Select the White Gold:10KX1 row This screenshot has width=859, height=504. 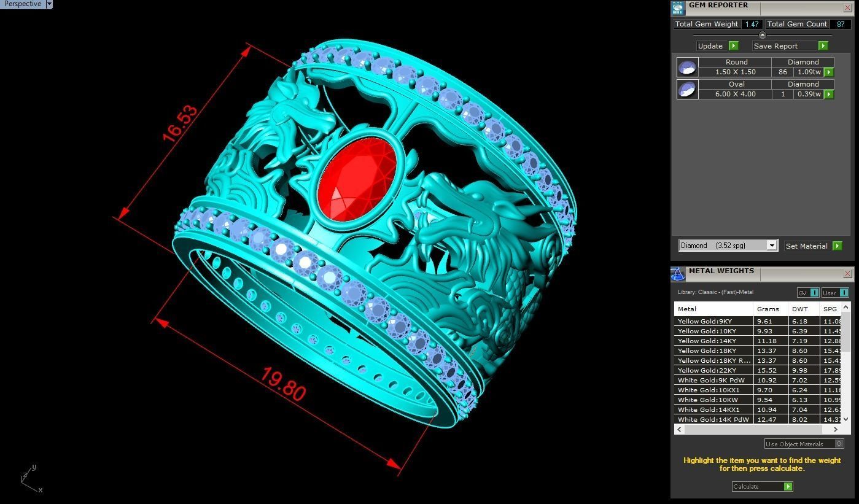[x=757, y=390]
